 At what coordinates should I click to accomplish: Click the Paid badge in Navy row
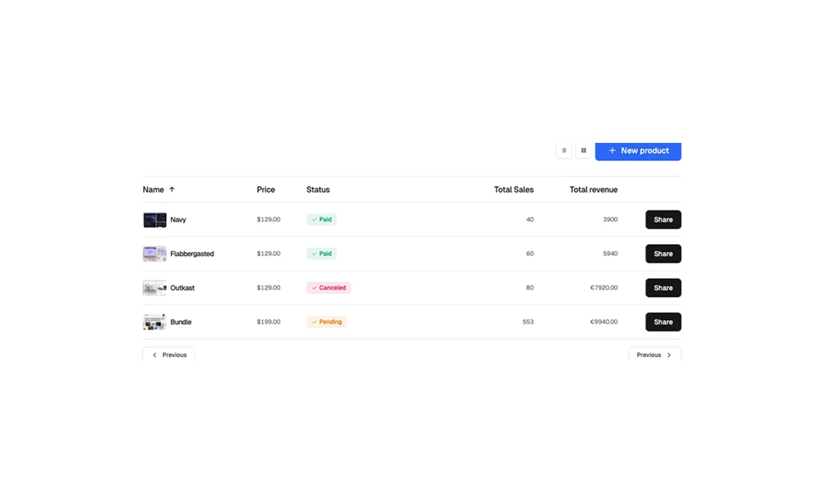point(322,220)
